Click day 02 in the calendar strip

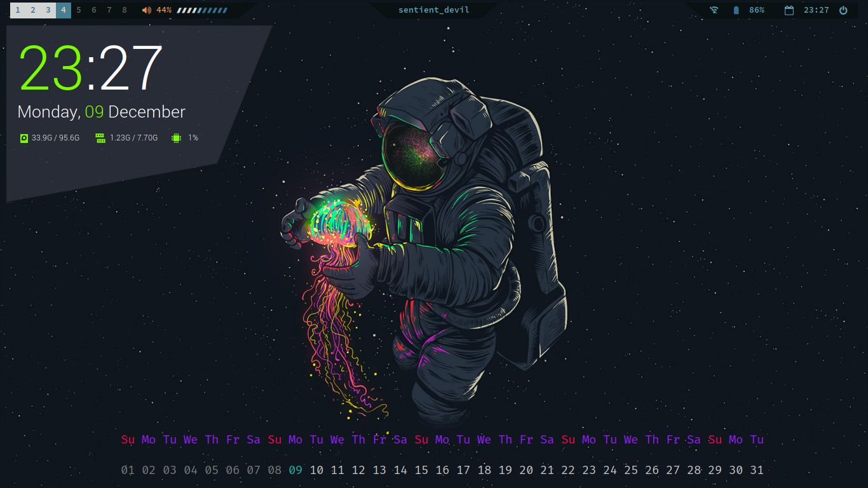pyautogui.click(x=149, y=470)
